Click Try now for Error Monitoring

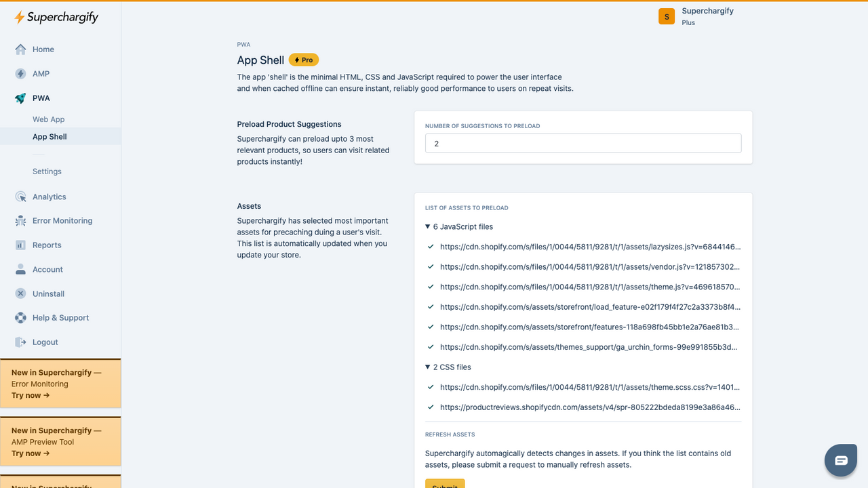31,395
